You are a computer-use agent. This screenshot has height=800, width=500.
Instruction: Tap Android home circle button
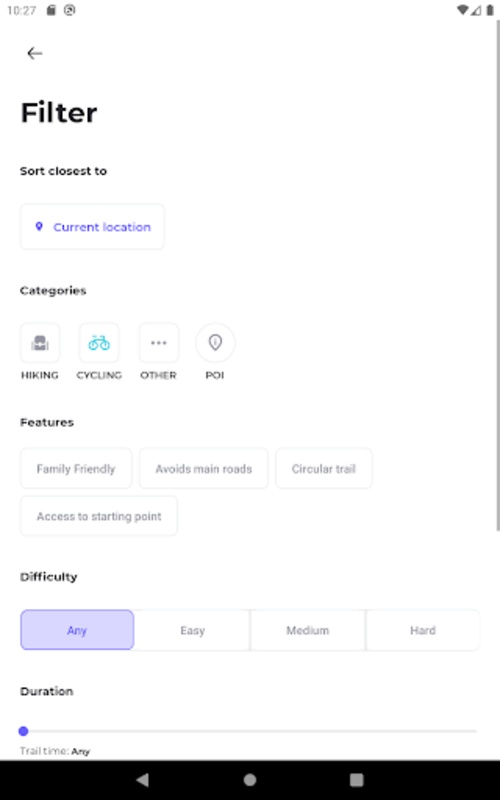[x=250, y=780]
